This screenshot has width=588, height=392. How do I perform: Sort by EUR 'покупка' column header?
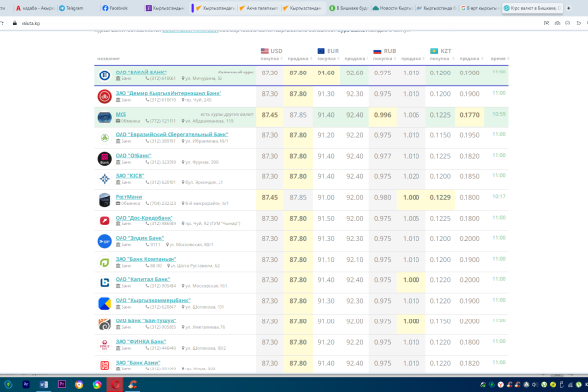coord(327,59)
